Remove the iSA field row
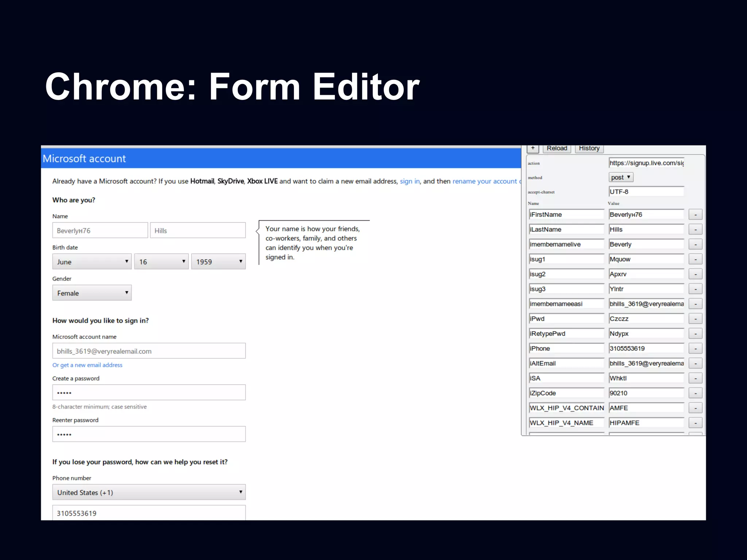The width and height of the screenshot is (747, 560). click(x=695, y=378)
